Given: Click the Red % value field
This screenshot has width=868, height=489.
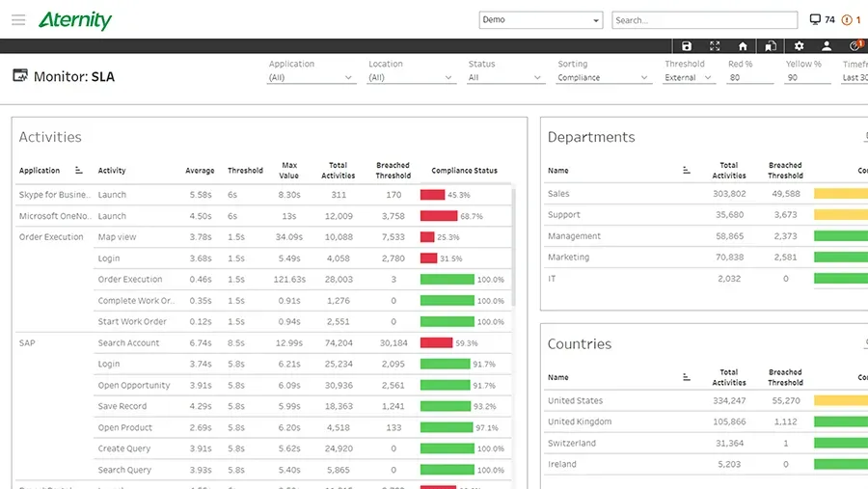Looking at the screenshot, I should [x=750, y=77].
